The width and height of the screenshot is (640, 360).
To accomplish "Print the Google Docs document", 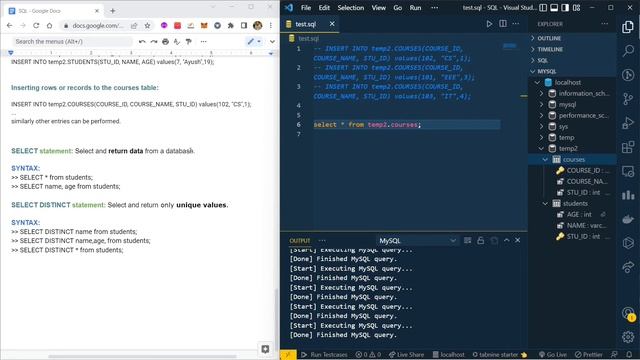I will click(x=165, y=42).
